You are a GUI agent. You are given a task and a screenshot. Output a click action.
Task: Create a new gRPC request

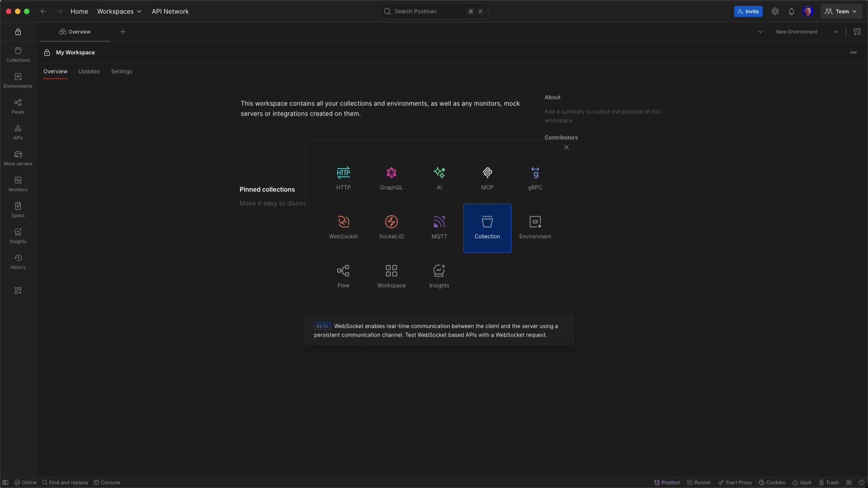[535, 178]
